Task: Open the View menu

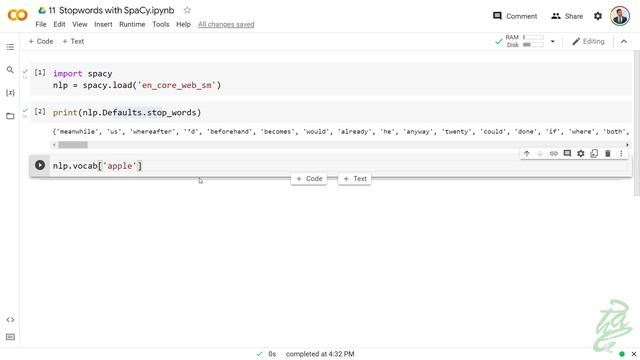Action: click(80, 24)
